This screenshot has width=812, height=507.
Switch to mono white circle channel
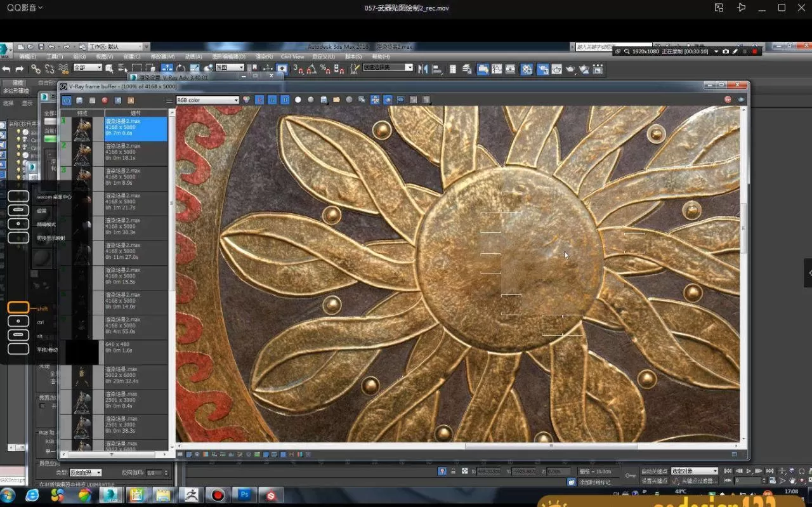298,100
